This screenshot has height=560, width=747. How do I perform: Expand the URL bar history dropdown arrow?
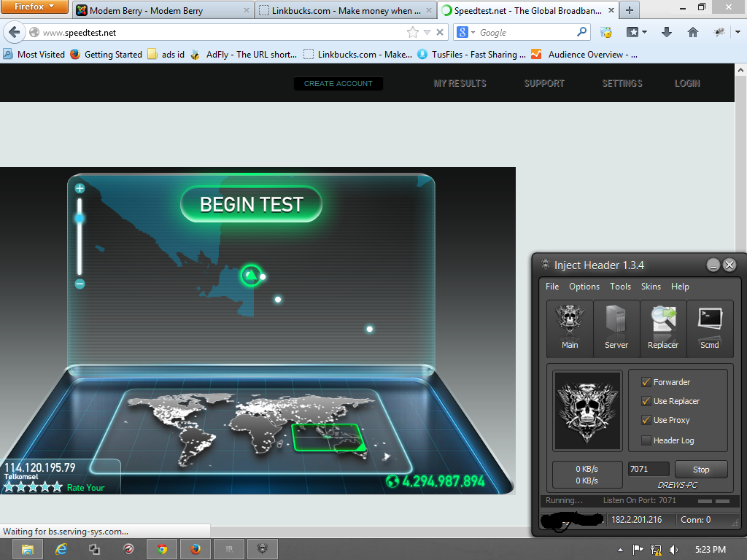pos(427,32)
